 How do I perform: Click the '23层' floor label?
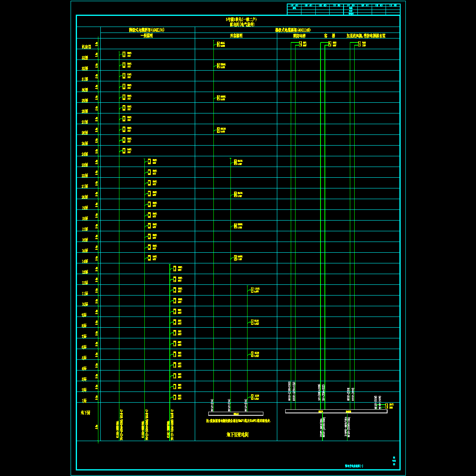pos(85,165)
